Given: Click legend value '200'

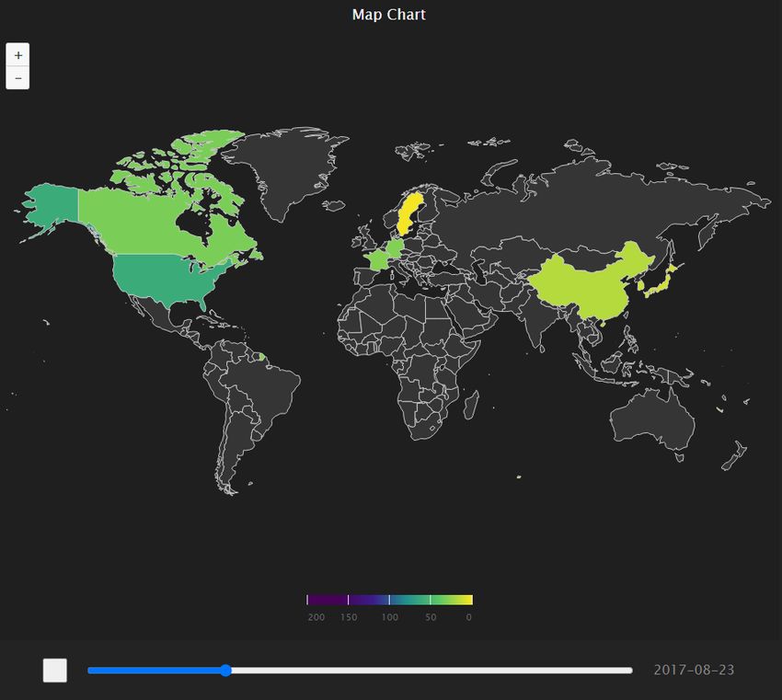Looking at the screenshot, I should click(x=316, y=617).
